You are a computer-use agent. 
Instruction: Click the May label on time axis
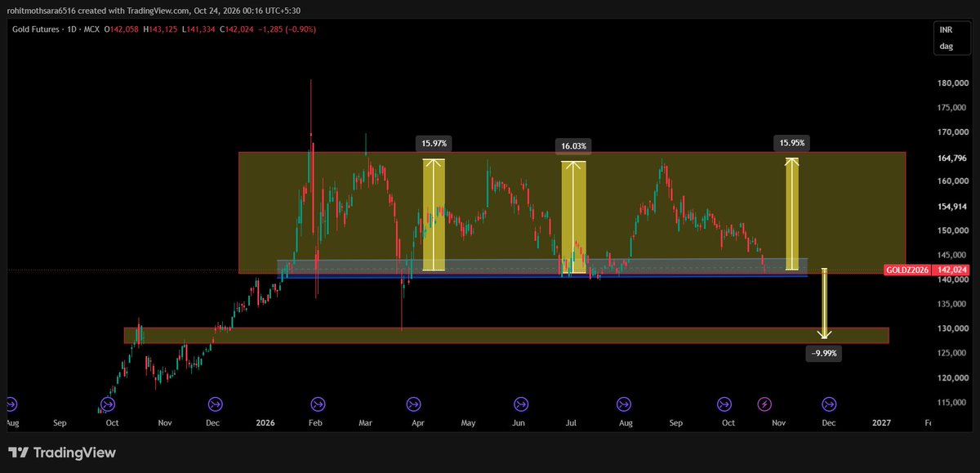point(468,423)
